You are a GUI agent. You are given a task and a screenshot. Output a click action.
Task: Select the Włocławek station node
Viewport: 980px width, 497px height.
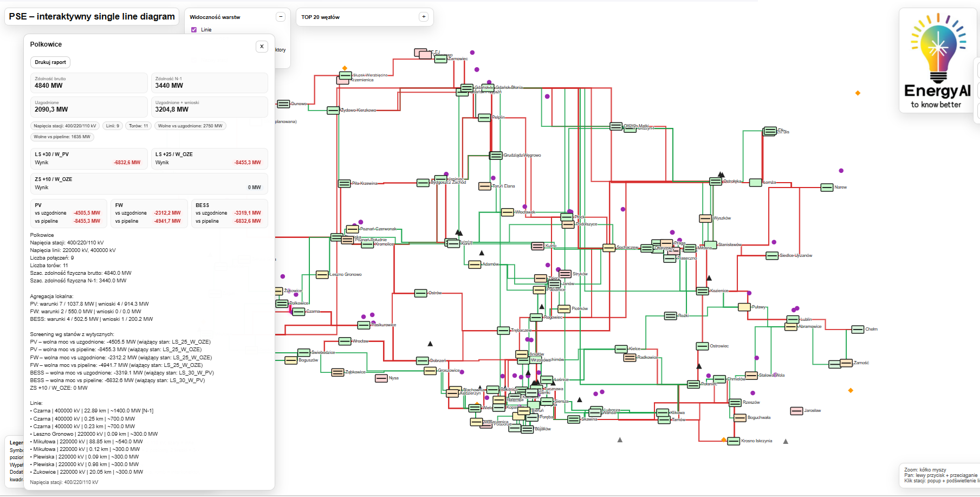tap(508, 212)
